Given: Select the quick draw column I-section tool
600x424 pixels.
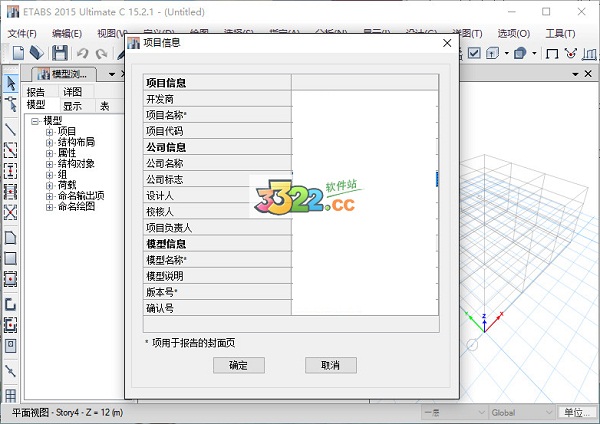Looking at the screenshot, I should point(10,171).
